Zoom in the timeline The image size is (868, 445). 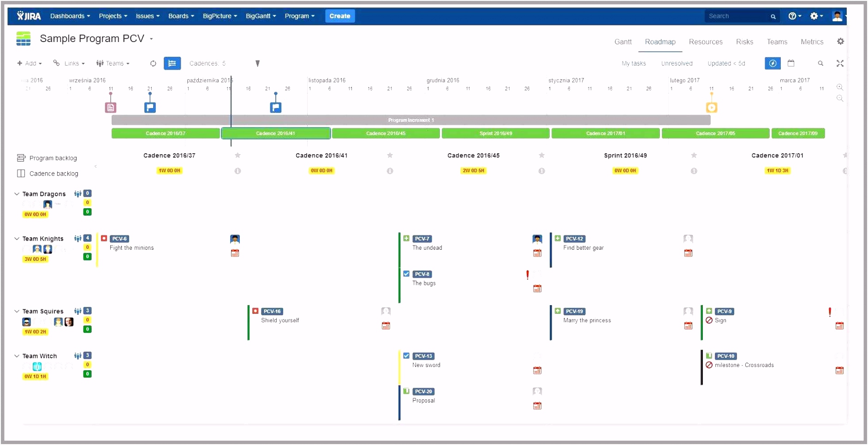pyautogui.click(x=840, y=87)
